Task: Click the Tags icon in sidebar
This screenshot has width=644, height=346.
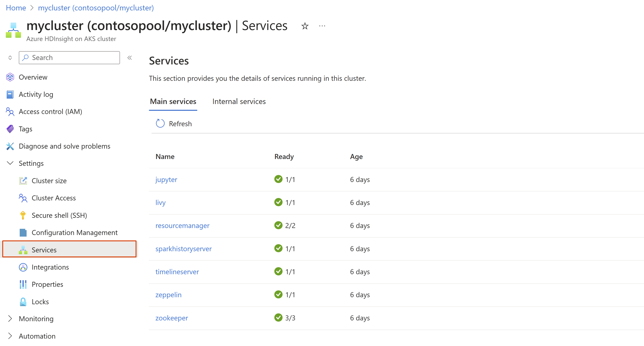Action: pyautogui.click(x=10, y=129)
